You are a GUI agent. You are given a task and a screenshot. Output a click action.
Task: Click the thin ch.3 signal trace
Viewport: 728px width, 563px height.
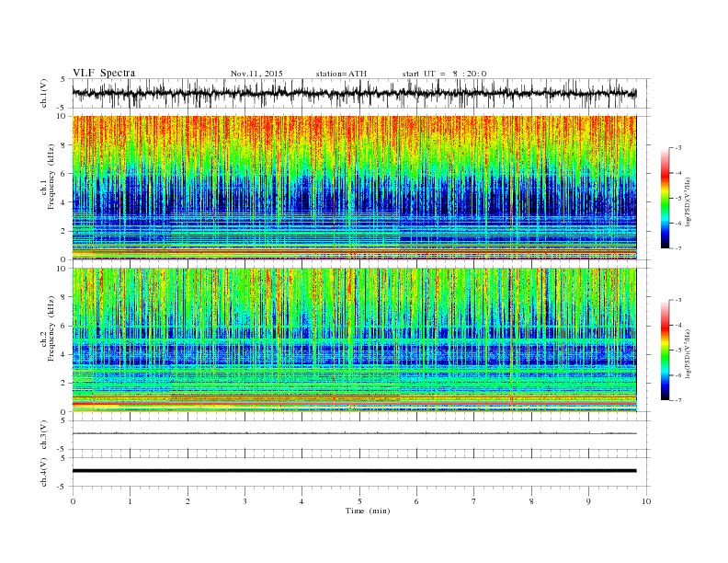click(354, 433)
